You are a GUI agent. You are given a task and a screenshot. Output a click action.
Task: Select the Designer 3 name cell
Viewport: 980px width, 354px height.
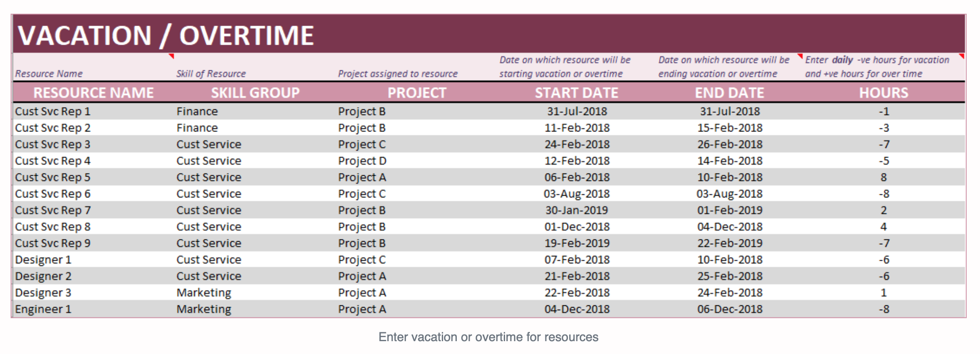(x=93, y=293)
